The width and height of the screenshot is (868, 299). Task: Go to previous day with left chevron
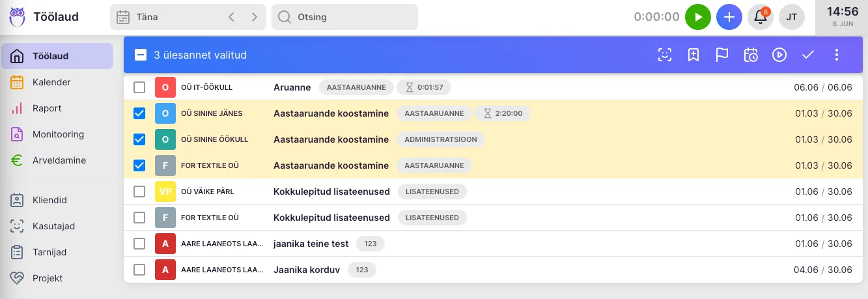[231, 17]
